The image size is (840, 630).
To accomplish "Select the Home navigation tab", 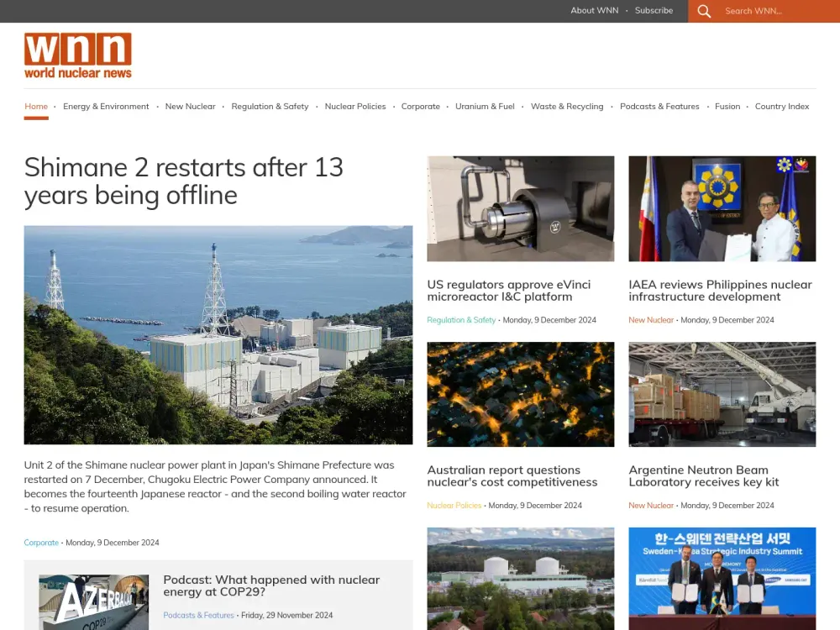I will (x=36, y=106).
